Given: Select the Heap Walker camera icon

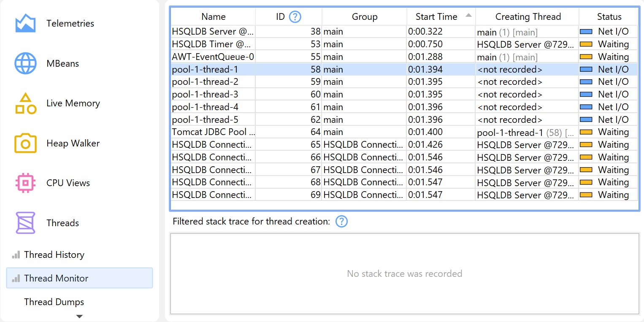Looking at the screenshot, I should click(x=25, y=143).
